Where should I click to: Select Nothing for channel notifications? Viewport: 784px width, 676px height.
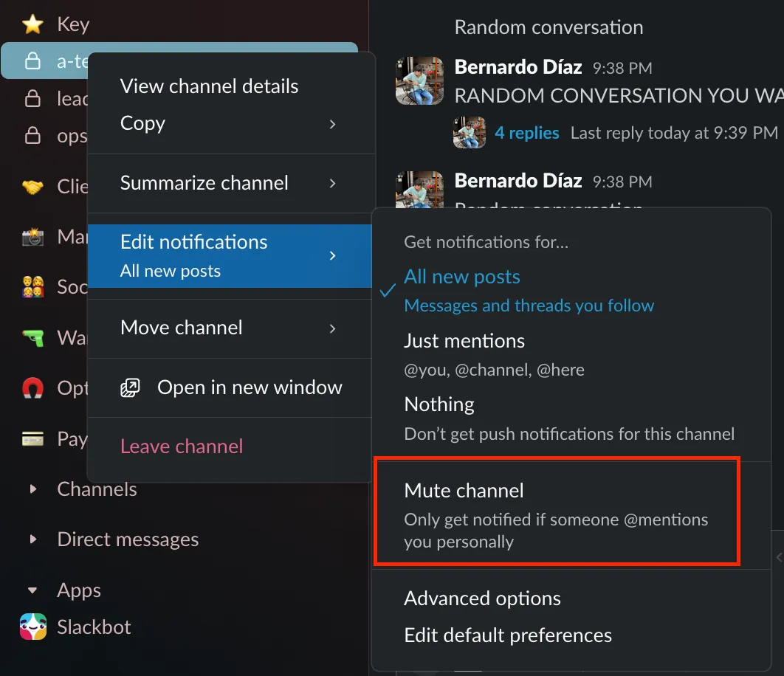point(439,404)
